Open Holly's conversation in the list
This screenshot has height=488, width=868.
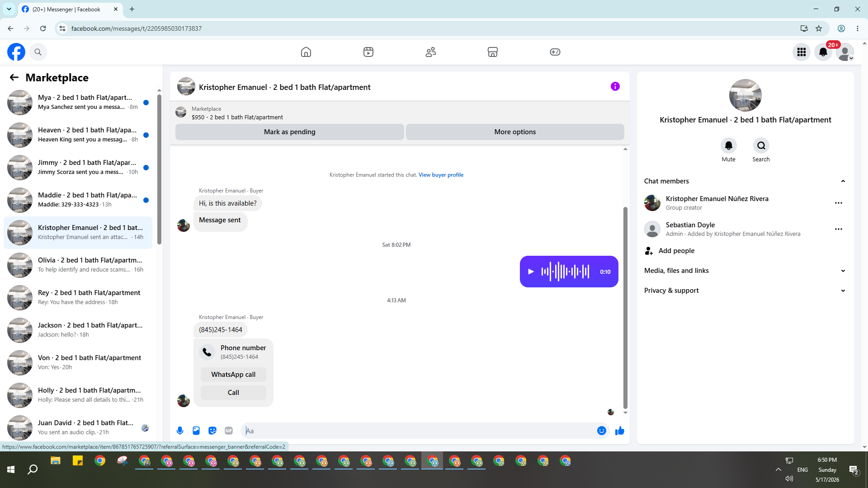click(x=78, y=395)
